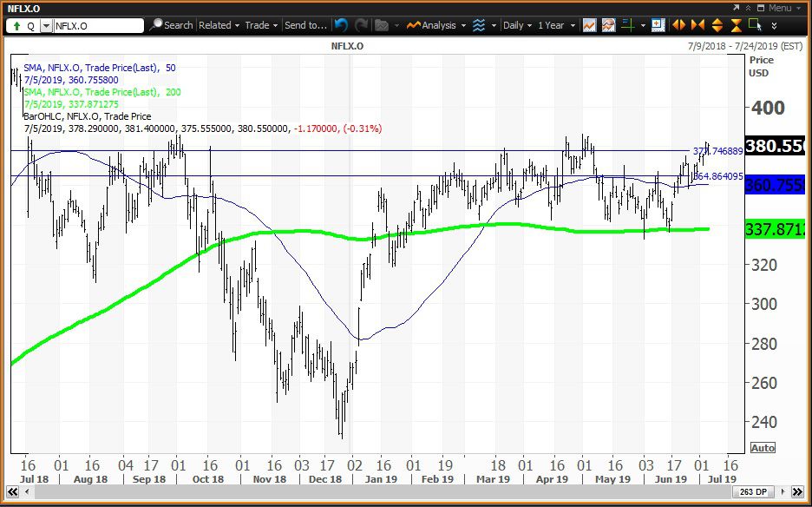The width and height of the screenshot is (812, 507).
Task: Click the expand-horizontally orange arrows icon
Action: pos(678,25)
